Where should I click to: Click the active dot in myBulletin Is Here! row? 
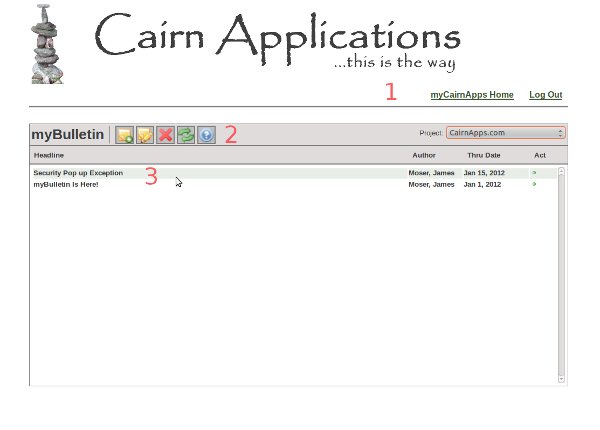click(535, 184)
